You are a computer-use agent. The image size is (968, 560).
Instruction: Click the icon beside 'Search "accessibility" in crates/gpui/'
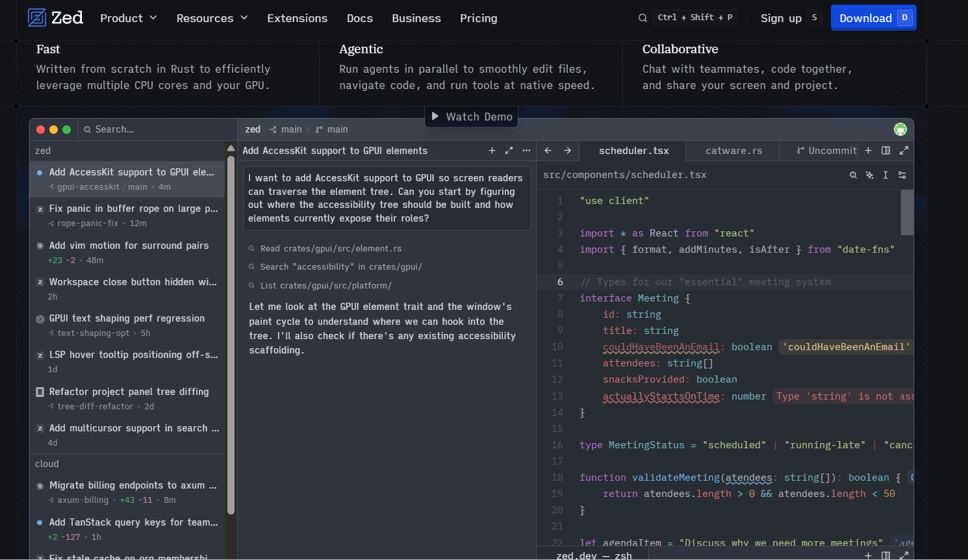pos(252,267)
